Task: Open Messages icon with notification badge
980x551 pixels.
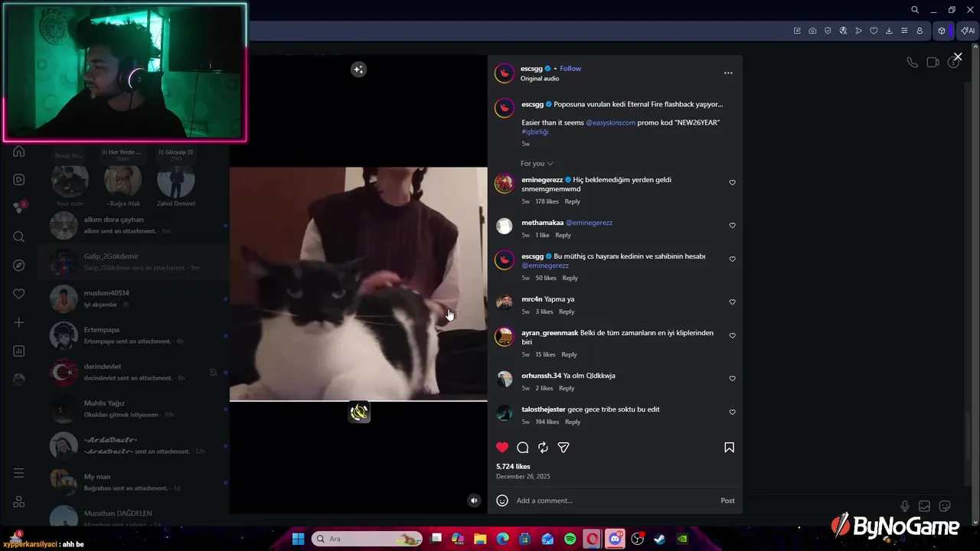Action: click(x=19, y=207)
